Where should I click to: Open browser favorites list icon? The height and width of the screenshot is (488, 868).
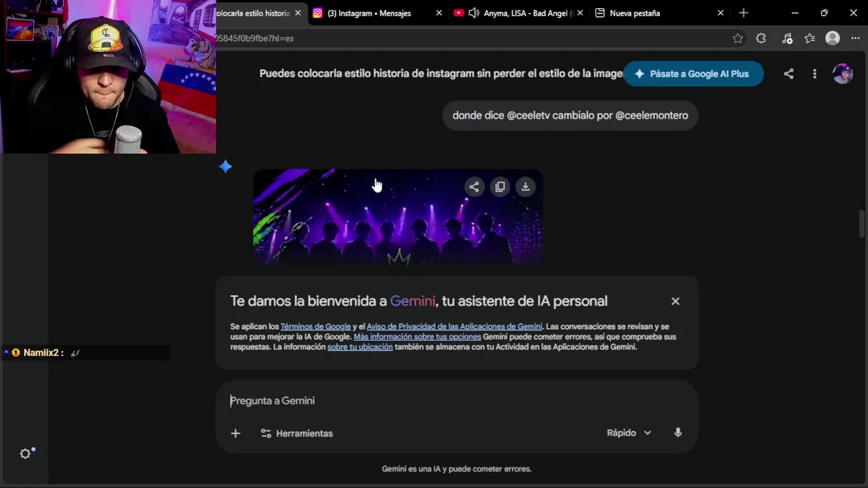click(810, 39)
